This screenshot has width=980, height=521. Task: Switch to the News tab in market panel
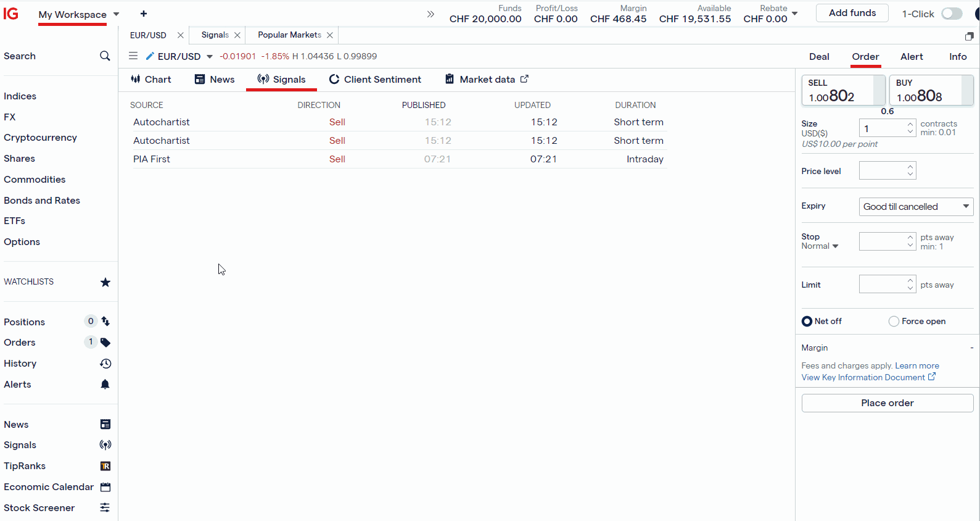[215, 80]
